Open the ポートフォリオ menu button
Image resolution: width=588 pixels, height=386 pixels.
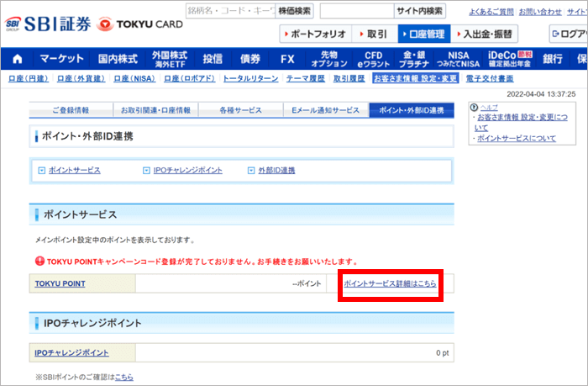pos(314,34)
